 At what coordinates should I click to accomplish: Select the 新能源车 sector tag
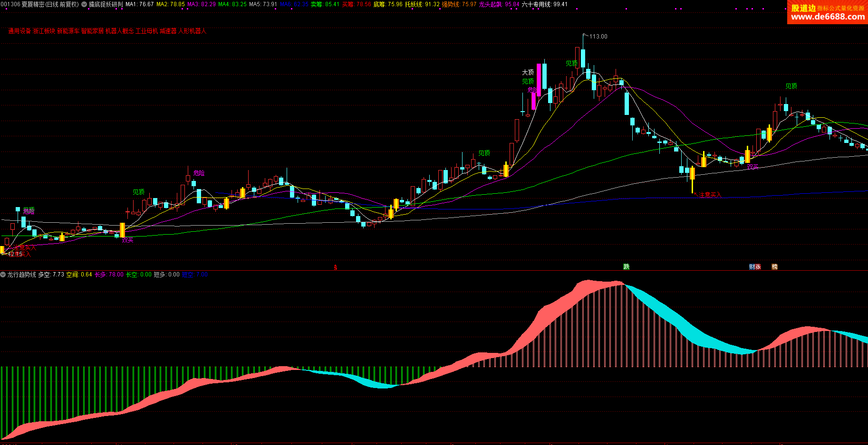click(x=68, y=31)
